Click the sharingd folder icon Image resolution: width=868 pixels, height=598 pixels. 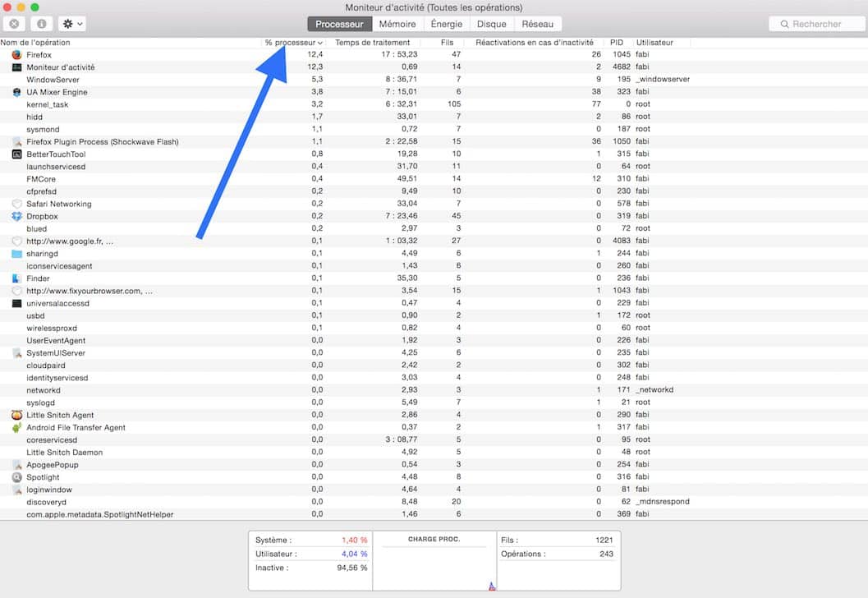16,254
